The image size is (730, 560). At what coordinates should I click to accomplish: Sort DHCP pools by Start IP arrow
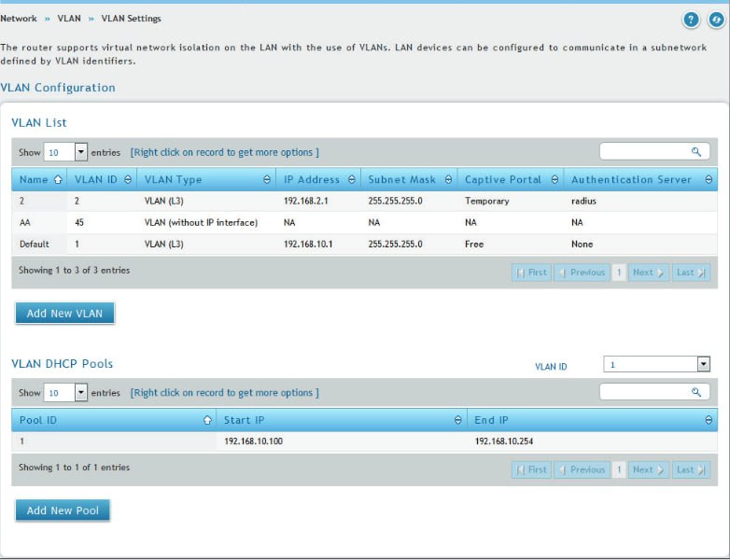click(457, 420)
